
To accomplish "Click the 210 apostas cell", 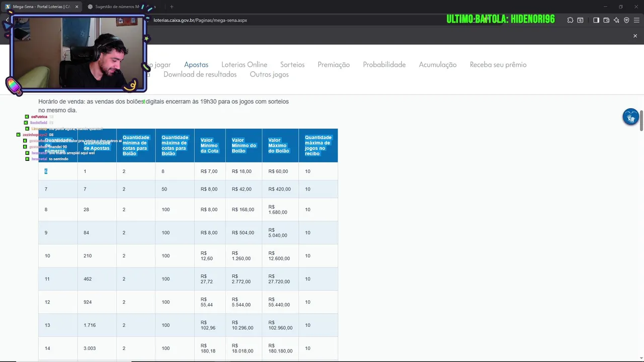I will [97, 256].
